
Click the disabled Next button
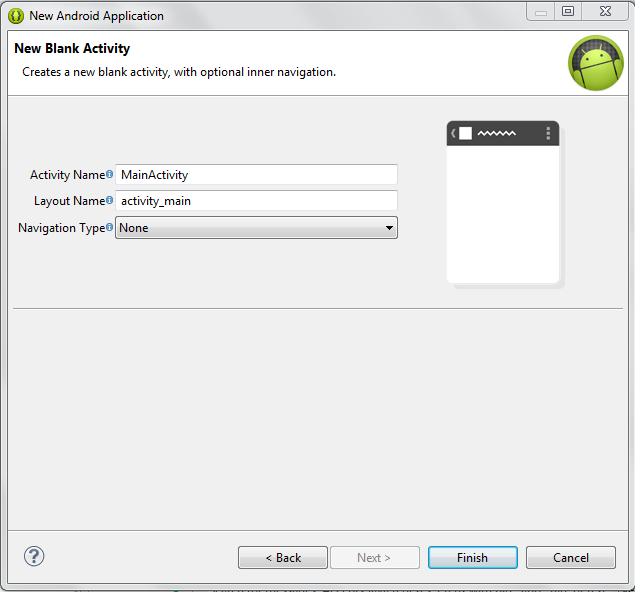coord(375,558)
